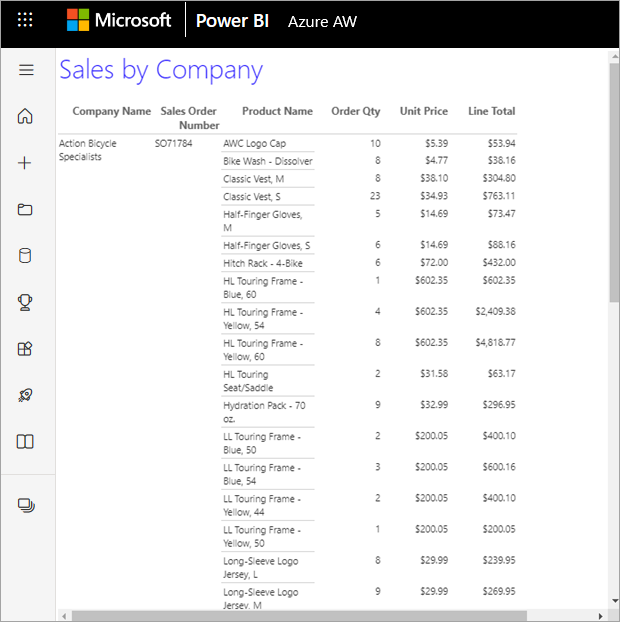Select Hitch Rack - 4-Bike product

point(263,263)
